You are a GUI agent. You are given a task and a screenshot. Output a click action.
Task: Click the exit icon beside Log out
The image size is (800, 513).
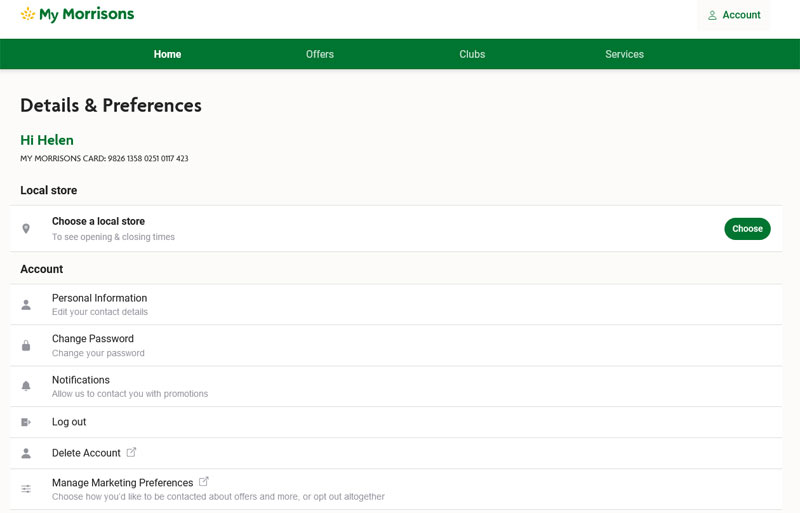tap(26, 422)
